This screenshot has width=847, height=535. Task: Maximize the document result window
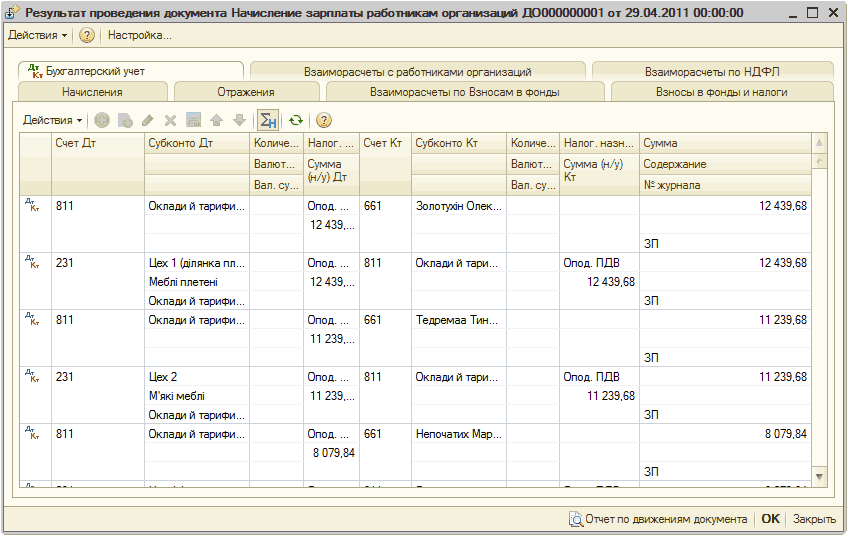pos(812,12)
